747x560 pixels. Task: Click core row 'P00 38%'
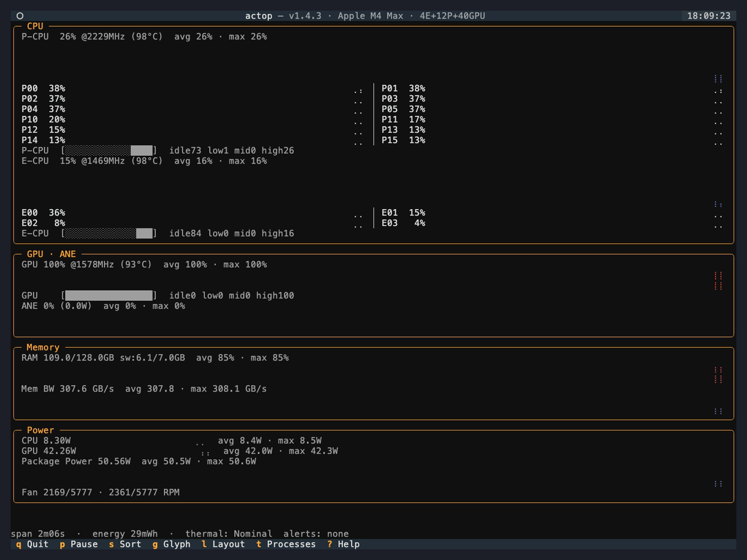[43, 89]
